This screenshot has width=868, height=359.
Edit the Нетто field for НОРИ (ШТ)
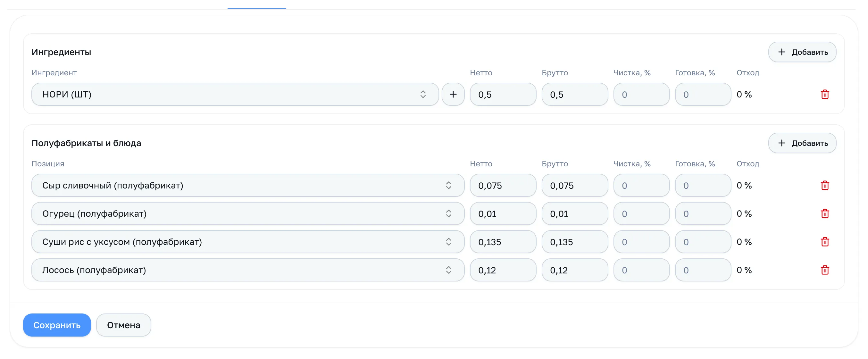503,94
